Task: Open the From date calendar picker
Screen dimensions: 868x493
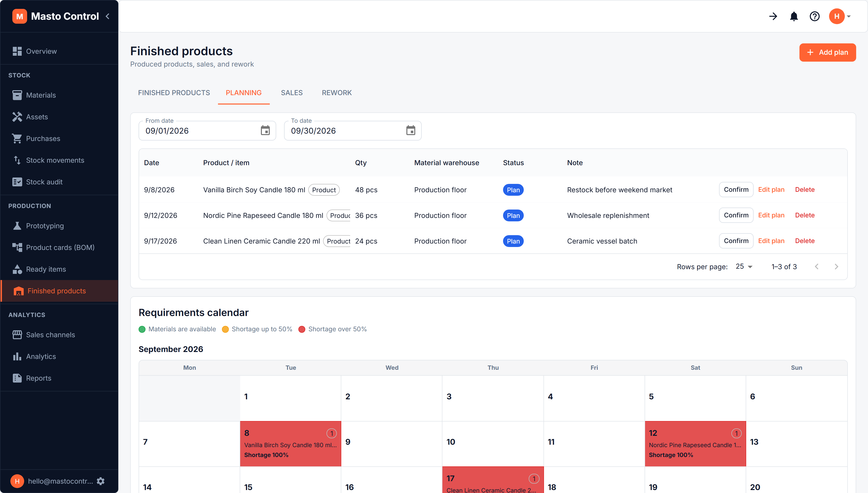Action: 265,130
